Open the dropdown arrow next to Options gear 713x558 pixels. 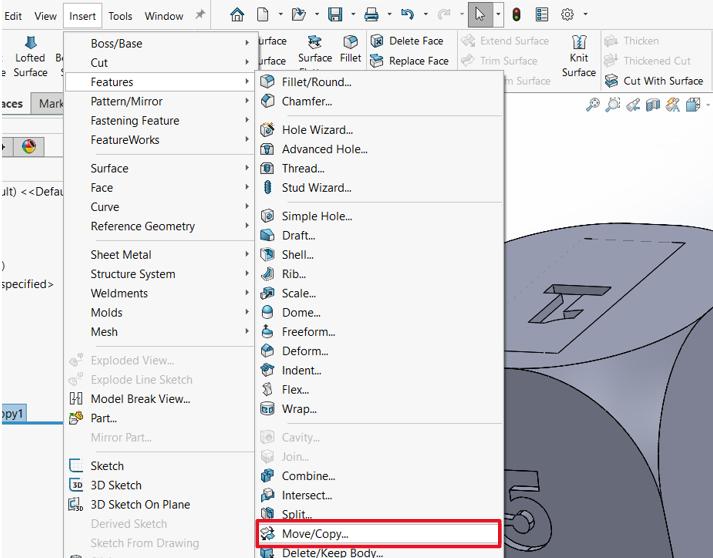tap(585, 15)
